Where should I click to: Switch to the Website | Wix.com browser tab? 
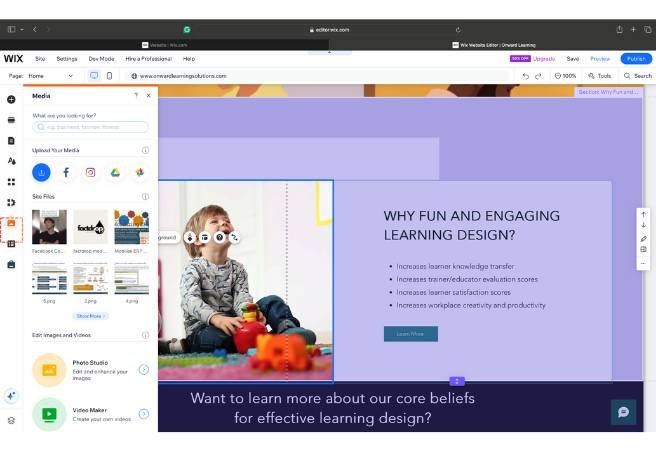tap(164, 45)
